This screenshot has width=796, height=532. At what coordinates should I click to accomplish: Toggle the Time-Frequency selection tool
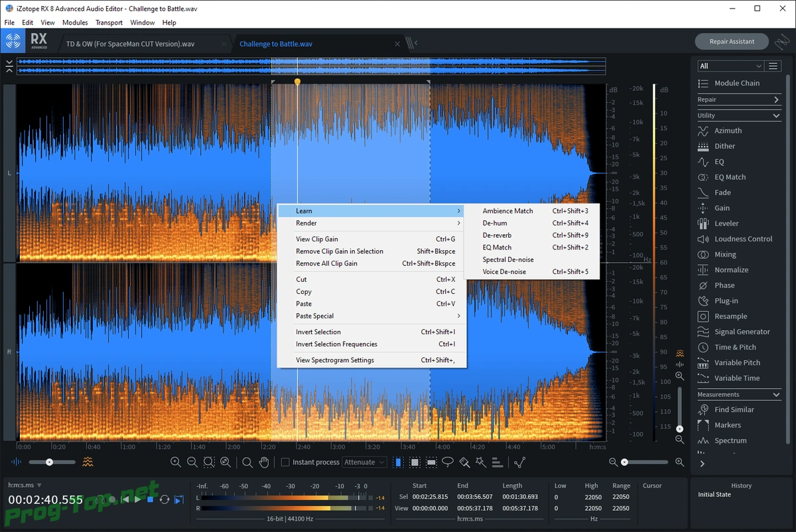point(415,462)
